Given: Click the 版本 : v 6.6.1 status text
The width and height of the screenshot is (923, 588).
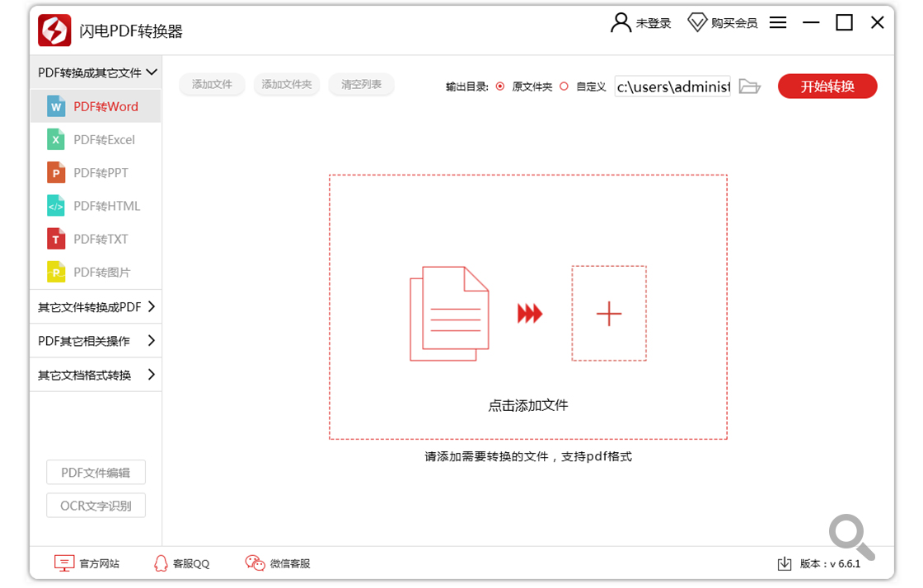Looking at the screenshot, I should point(830,564).
